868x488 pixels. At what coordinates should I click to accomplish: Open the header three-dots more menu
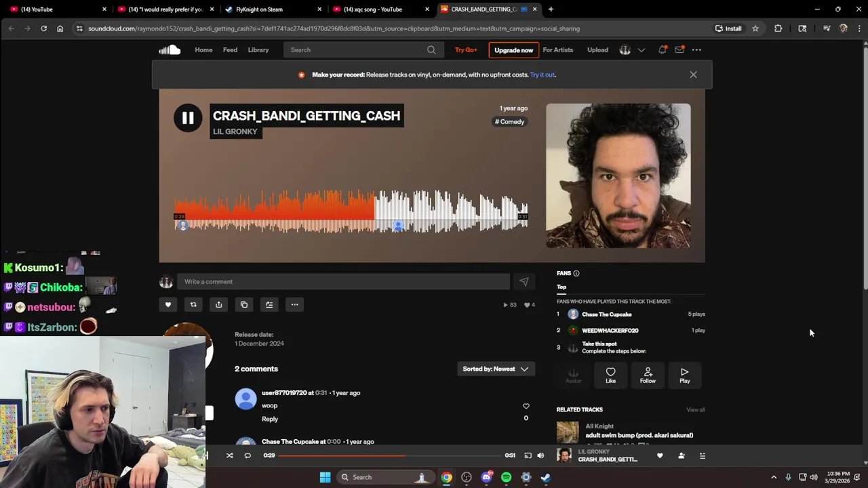coord(696,49)
